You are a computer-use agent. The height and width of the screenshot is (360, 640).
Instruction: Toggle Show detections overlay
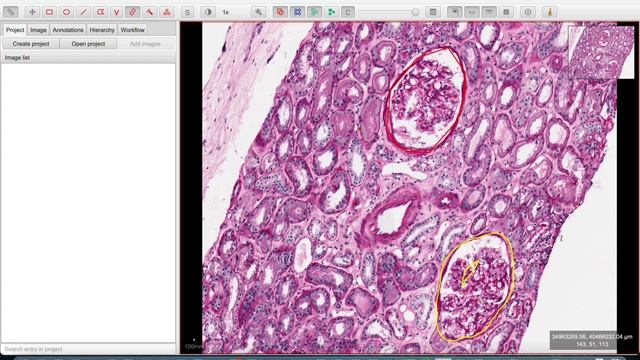pyautogui.click(x=314, y=12)
